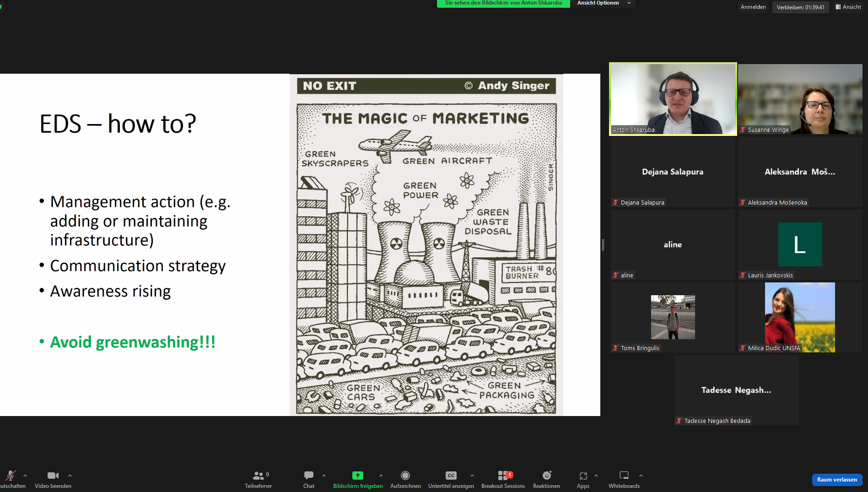
Task: Click Raum verlassen to leave the room
Action: [837, 480]
